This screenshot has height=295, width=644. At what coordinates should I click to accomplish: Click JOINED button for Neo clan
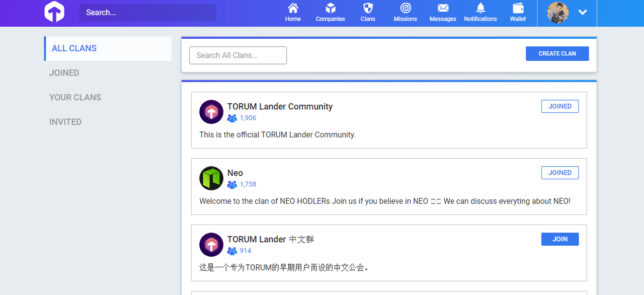pos(560,173)
